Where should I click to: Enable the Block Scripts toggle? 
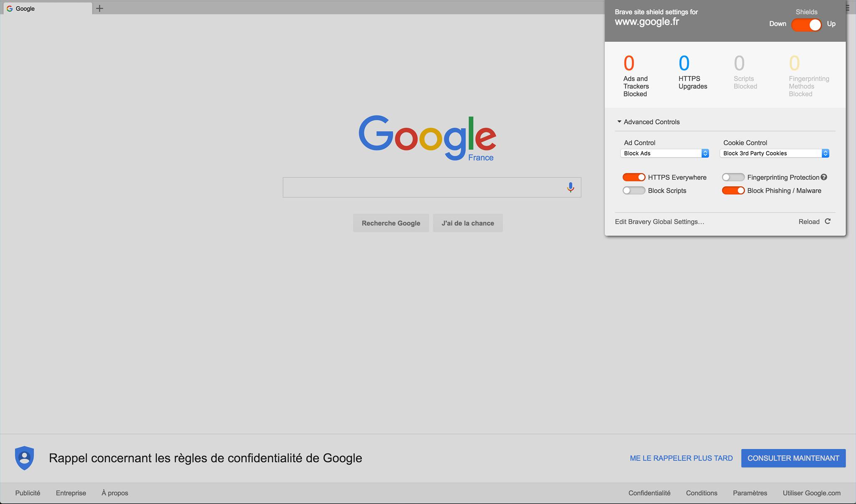[x=634, y=191]
